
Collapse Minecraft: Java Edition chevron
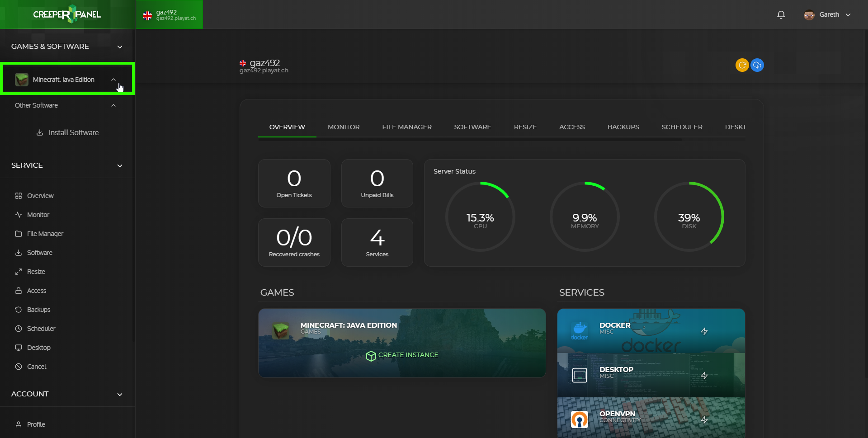[113, 80]
